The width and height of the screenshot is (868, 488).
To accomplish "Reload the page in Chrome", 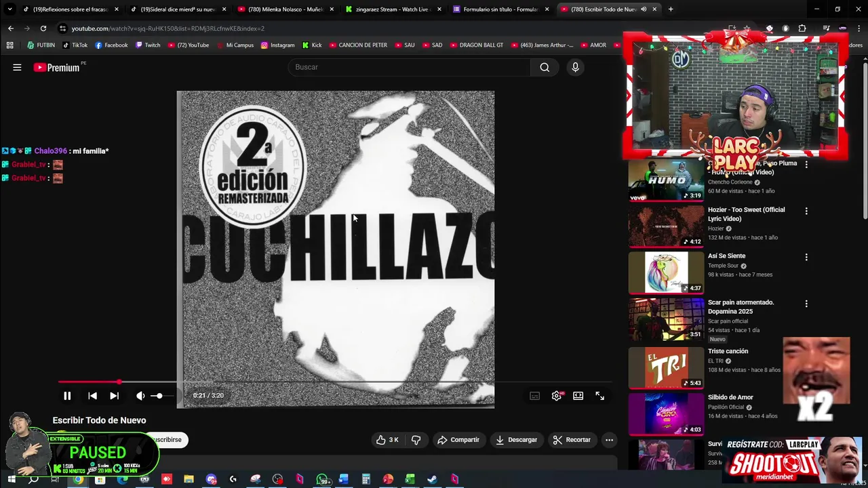I will (43, 28).
